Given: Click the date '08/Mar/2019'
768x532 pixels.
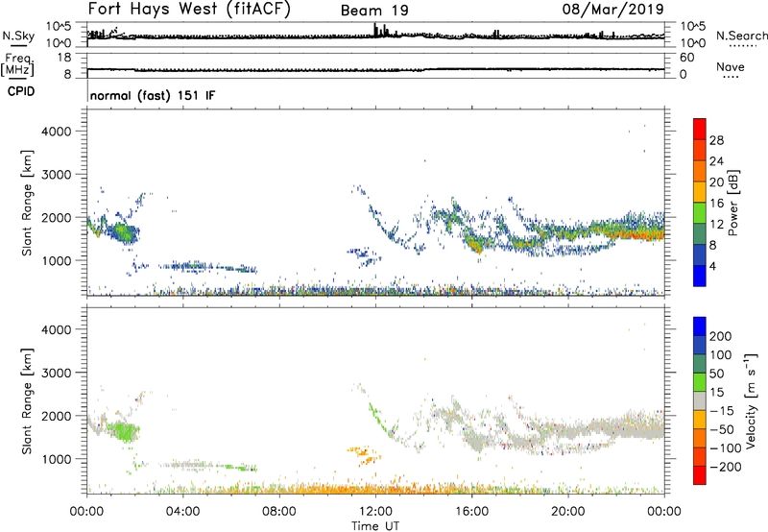Looking at the screenshot, I should click(612, 9).
